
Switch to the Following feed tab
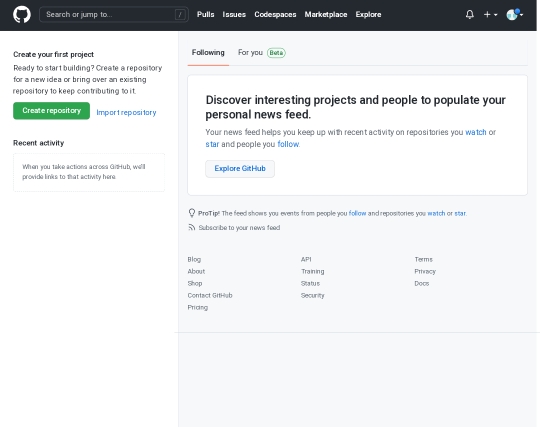pos(208,53)
